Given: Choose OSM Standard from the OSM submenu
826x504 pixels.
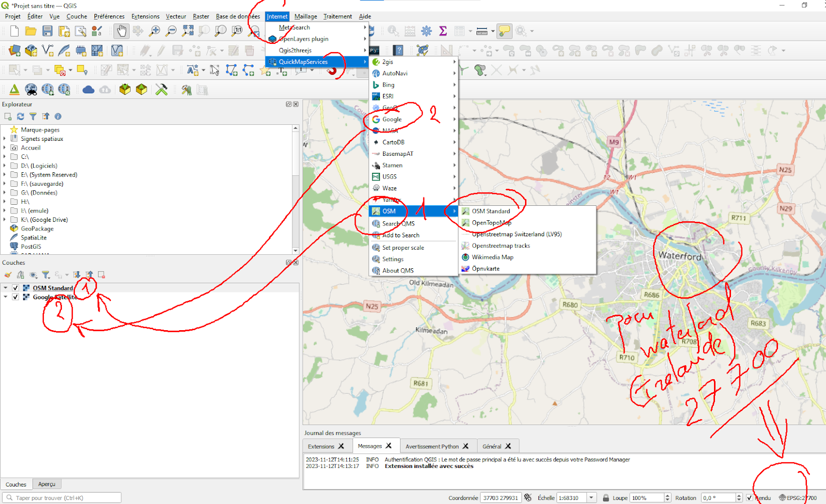Looking at the screenshot, I should coord(528,211).
